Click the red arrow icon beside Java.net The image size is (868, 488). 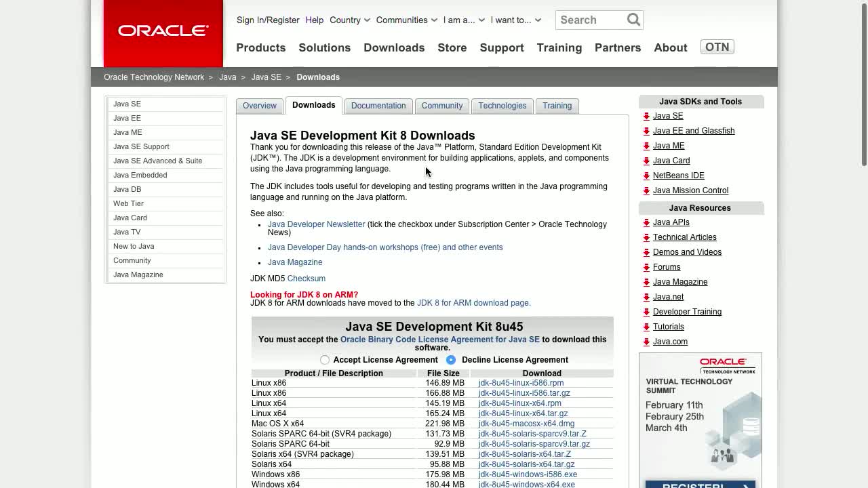[x=646, y=297]
